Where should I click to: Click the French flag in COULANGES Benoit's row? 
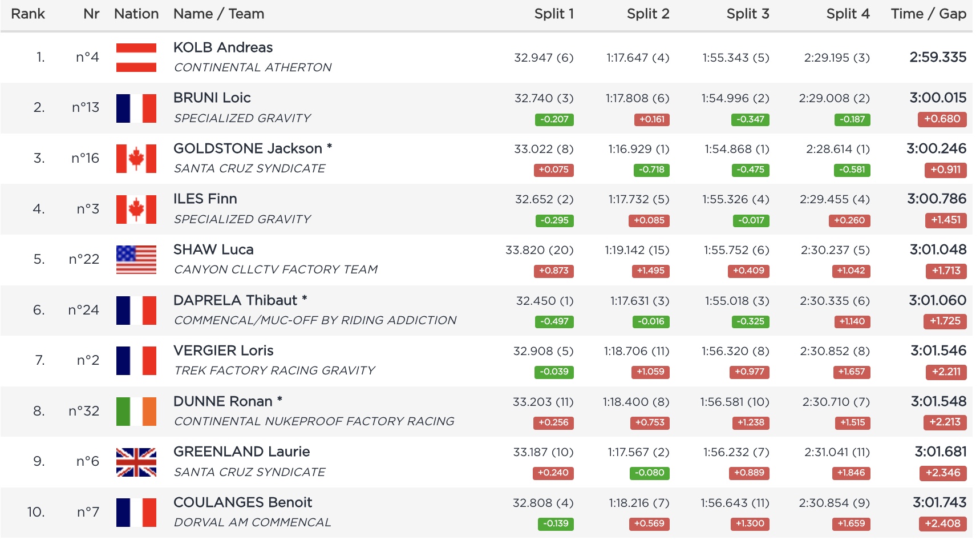point(136,513)
